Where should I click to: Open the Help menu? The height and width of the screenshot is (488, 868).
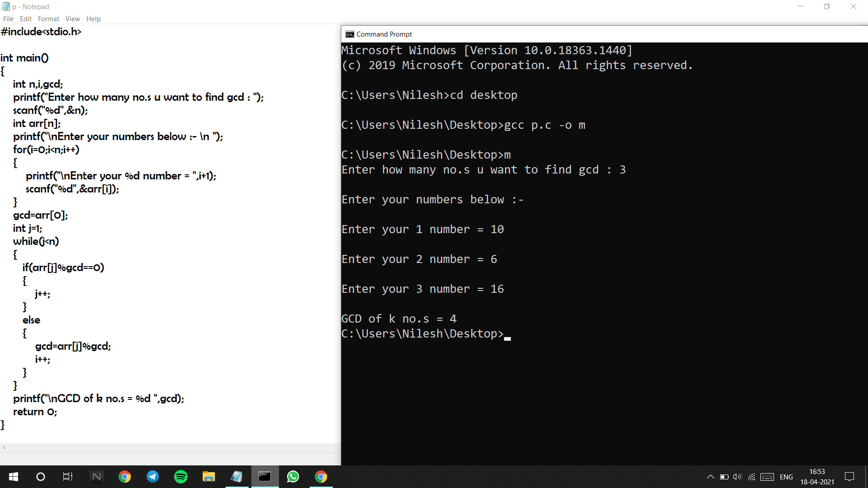tap(93, 19)
